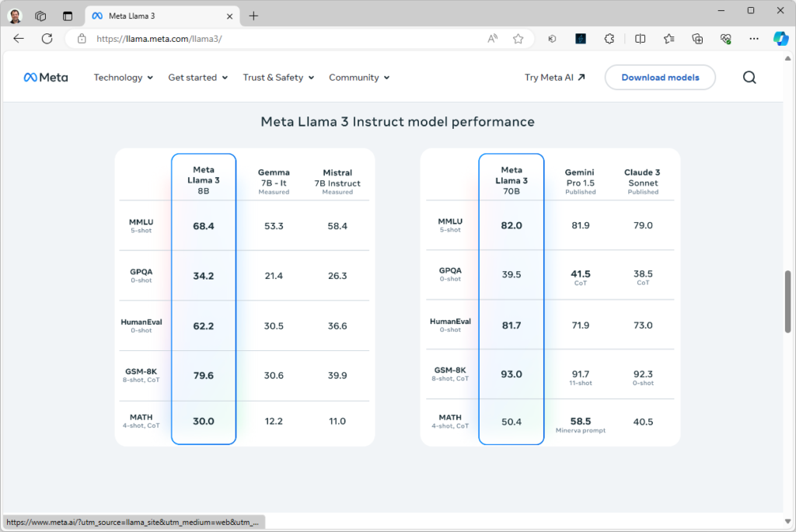Viewport: 796px width, 532px height.
Task: Expand the Technology dropdown menu
Action: pos(123,78)
